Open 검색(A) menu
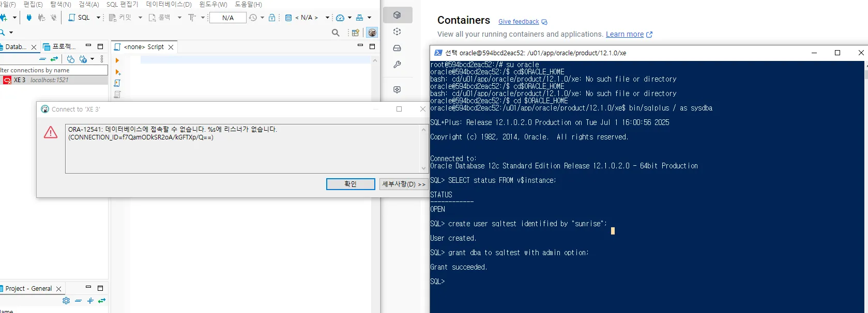This screenshot has width=868, height=313. click(x=88, y=4)
